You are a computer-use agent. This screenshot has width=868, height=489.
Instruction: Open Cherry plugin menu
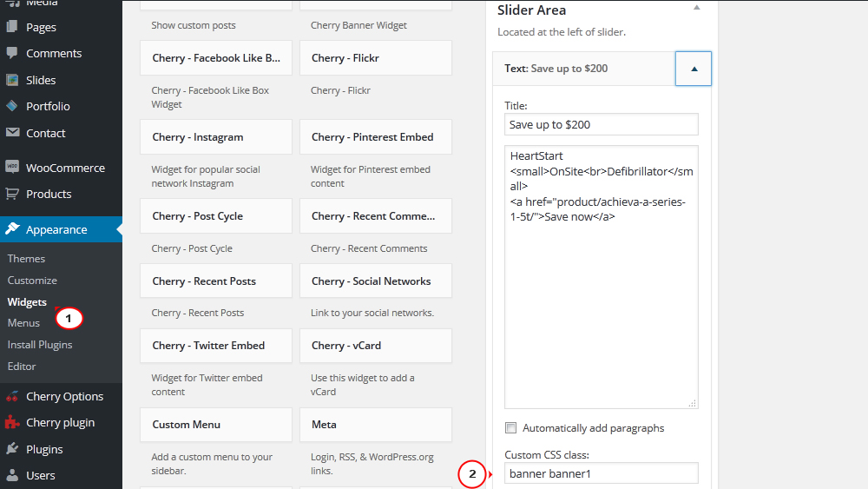click(x=61, y=422)
